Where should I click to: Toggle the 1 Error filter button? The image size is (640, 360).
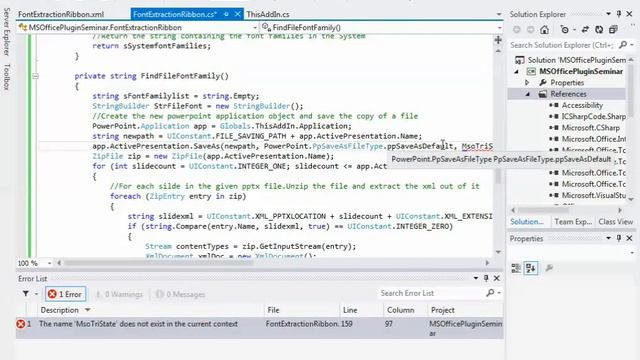click(65, 294)
